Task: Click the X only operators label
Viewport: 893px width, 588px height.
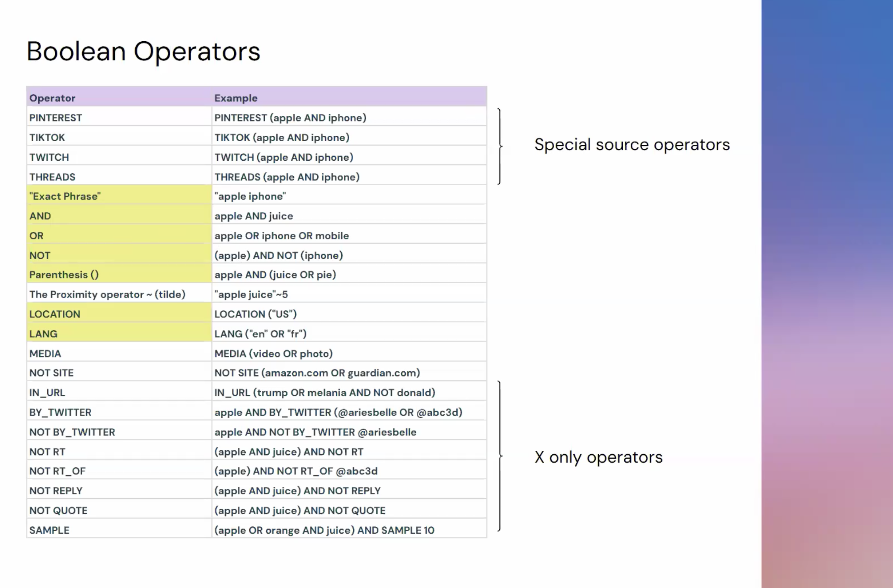Action: tap(599, 457)
